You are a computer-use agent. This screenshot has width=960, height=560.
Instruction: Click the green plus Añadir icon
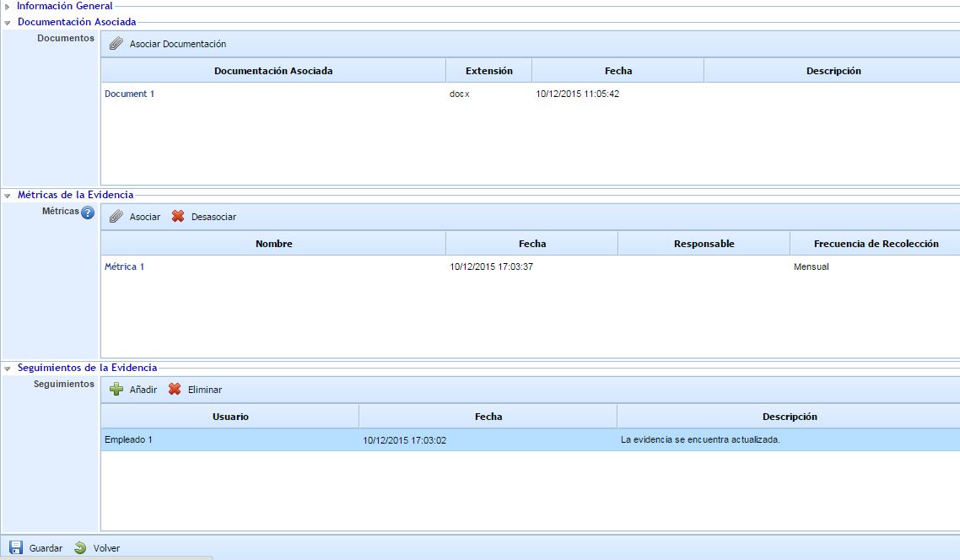click(116, 390)
